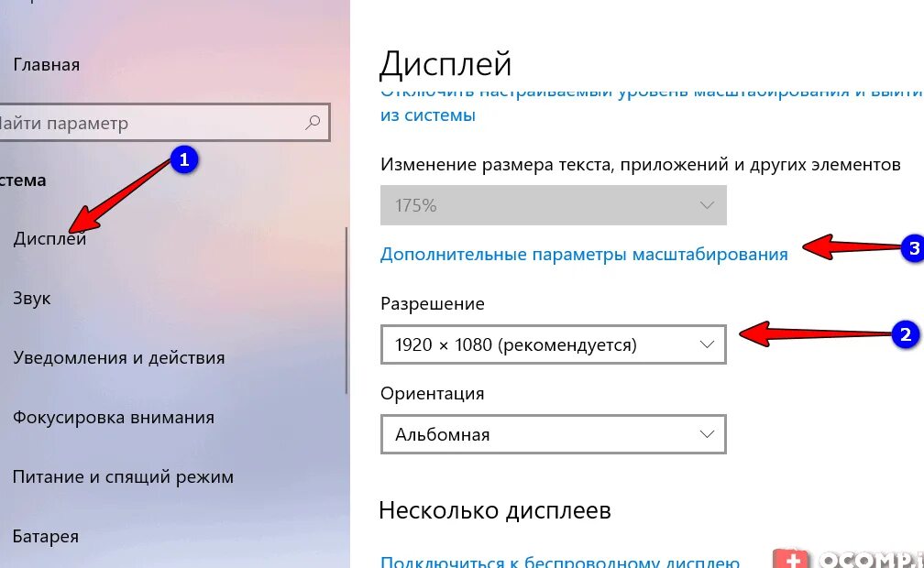This screenshot has width=924, height=568.
Task: Click Подключиться к беспроводному дисплею link
Action: (560, 562)
